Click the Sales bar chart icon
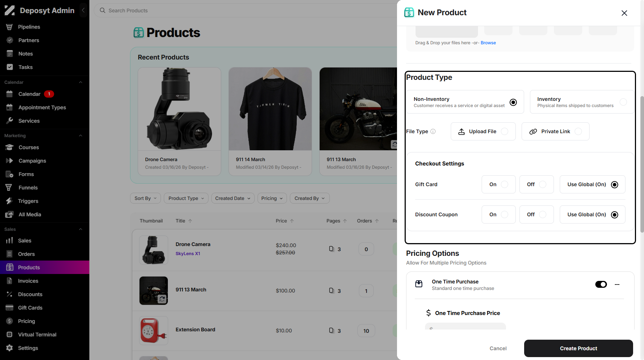Image resolution: width=644 pixels, height=360 pixels. [10, 241]
